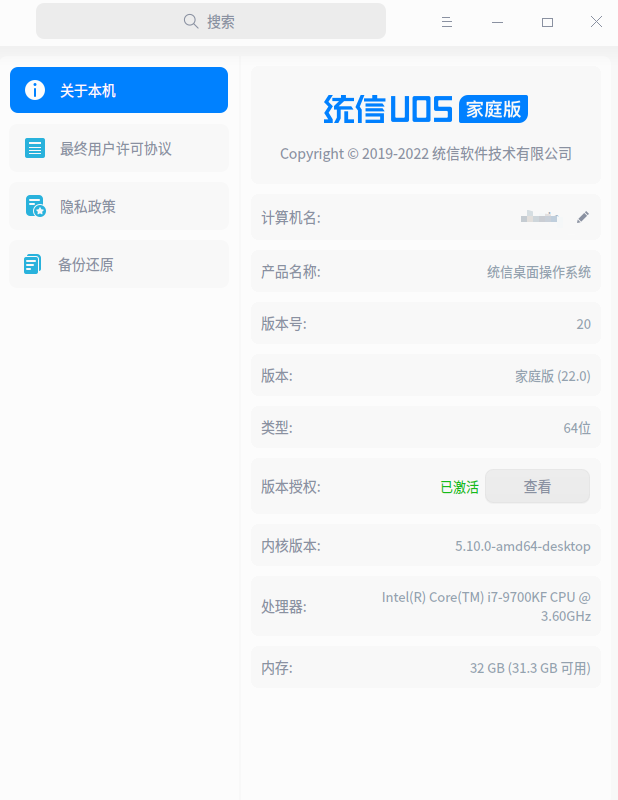Click the 64位 type value
The height and width of the screenshot is (800, 618).
click(x=577, y=428)
